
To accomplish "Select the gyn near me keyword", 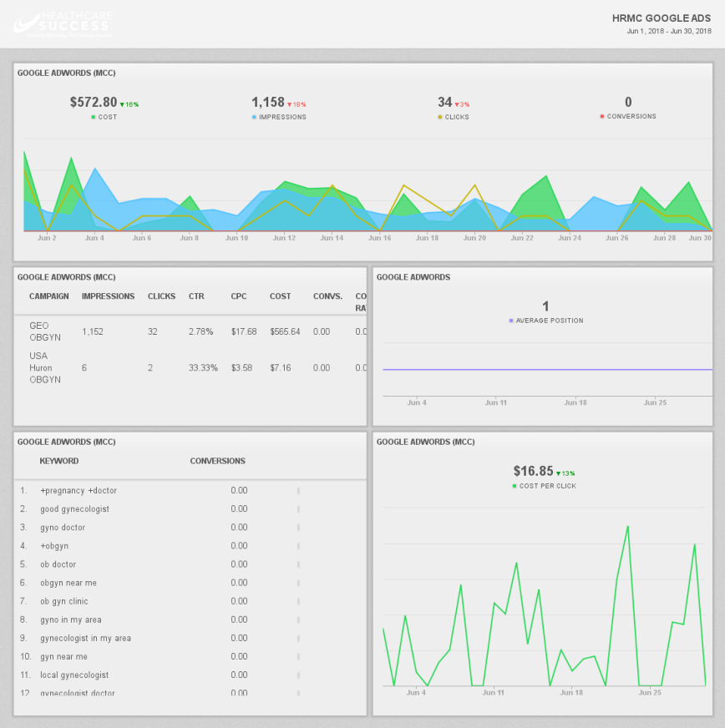I will [63, 656].
